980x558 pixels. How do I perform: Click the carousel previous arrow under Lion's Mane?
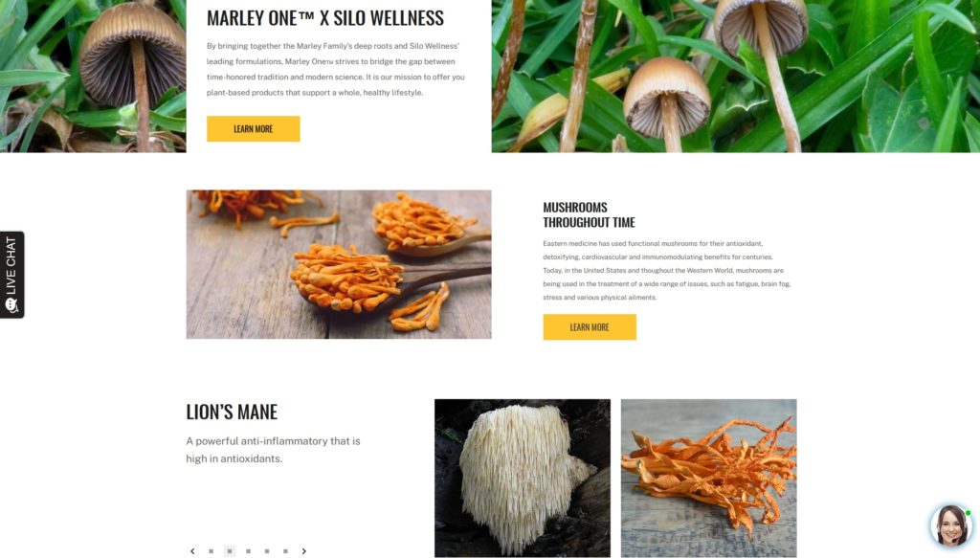(x=192, y=551)
